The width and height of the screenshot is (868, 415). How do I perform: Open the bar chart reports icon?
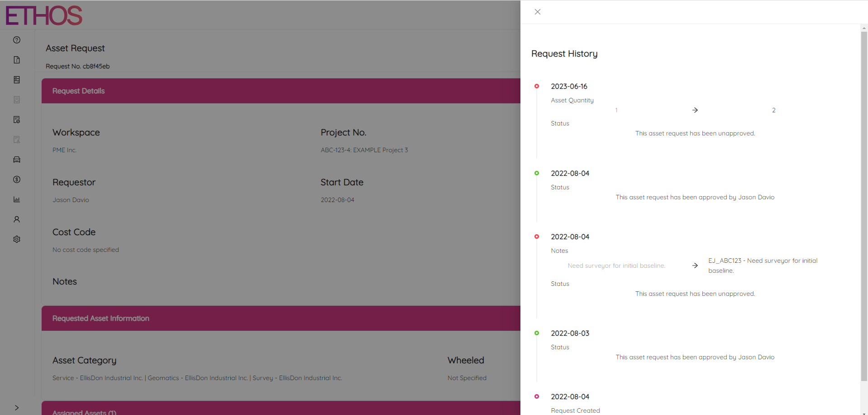(17, 199)
